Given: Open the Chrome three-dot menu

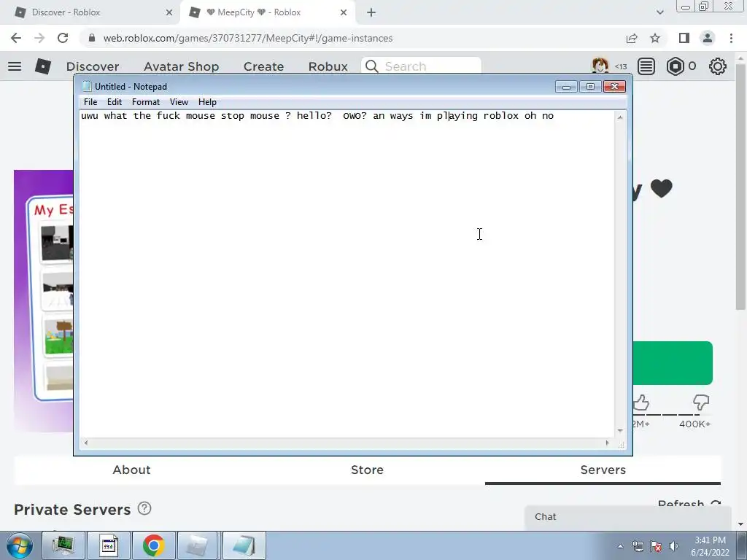Looking at the screenshot, I should click(731, 38).
